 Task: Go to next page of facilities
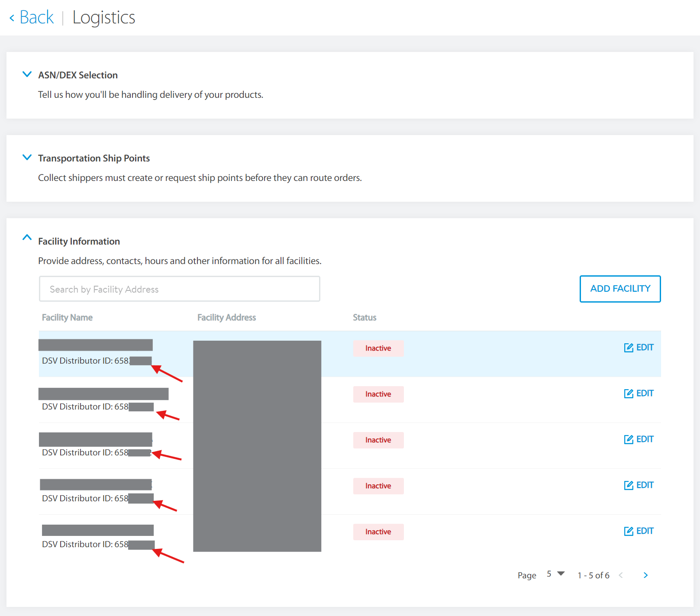click(x=645, y=575)
